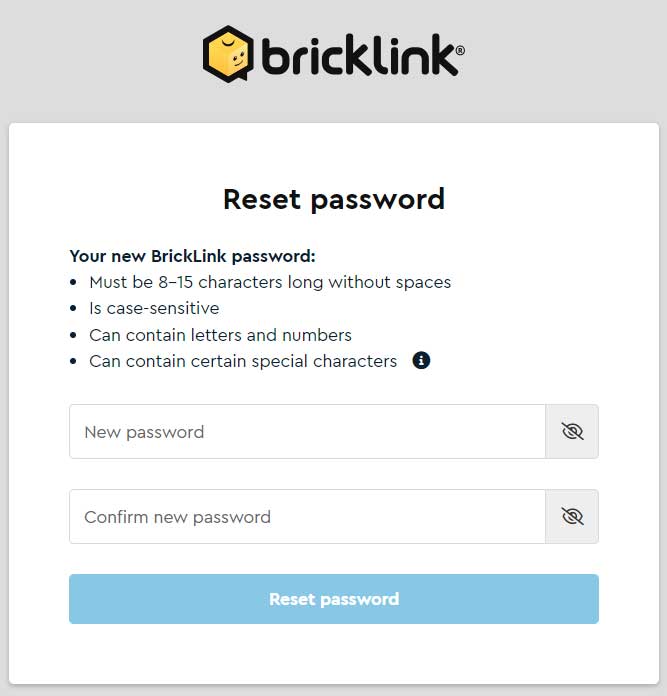Focus the Confirm new password field
This screenshot has height=696, width=667.
(307, 517)
